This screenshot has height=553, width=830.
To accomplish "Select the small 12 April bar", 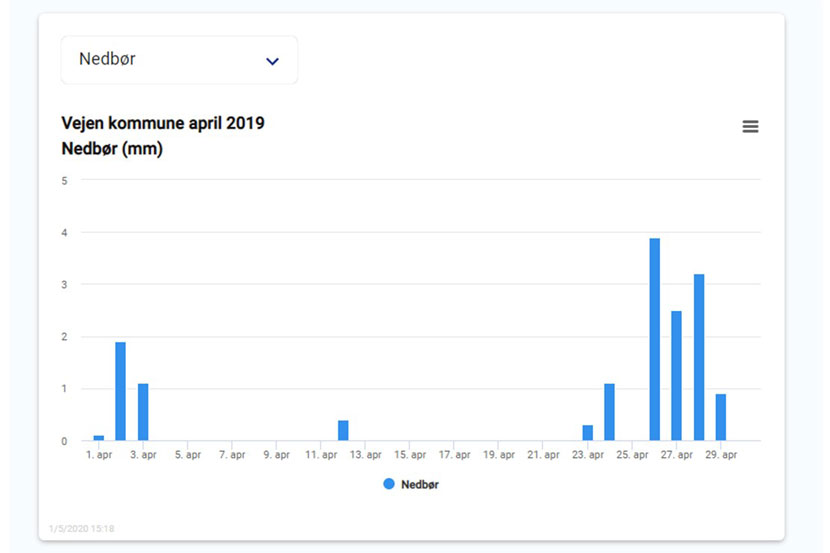I will (343, 430).
